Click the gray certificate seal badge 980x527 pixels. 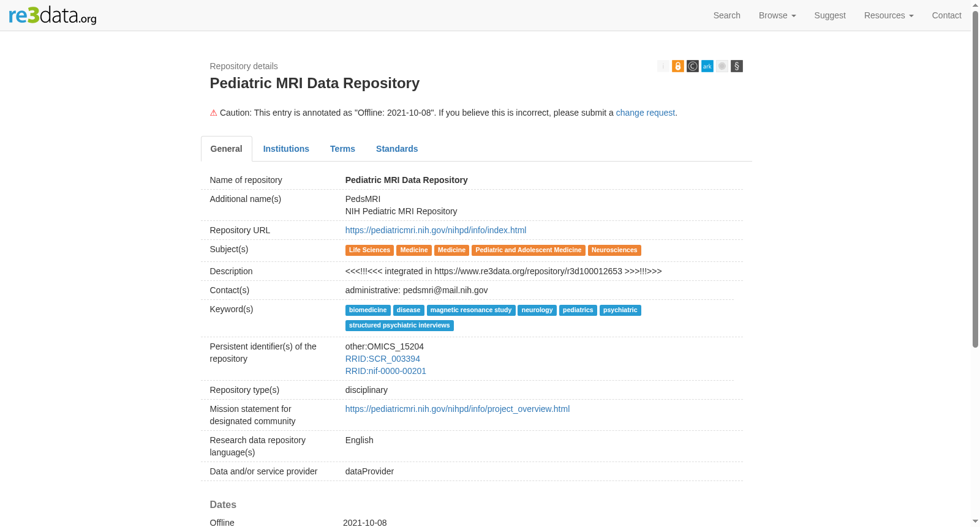pos(722,66)
